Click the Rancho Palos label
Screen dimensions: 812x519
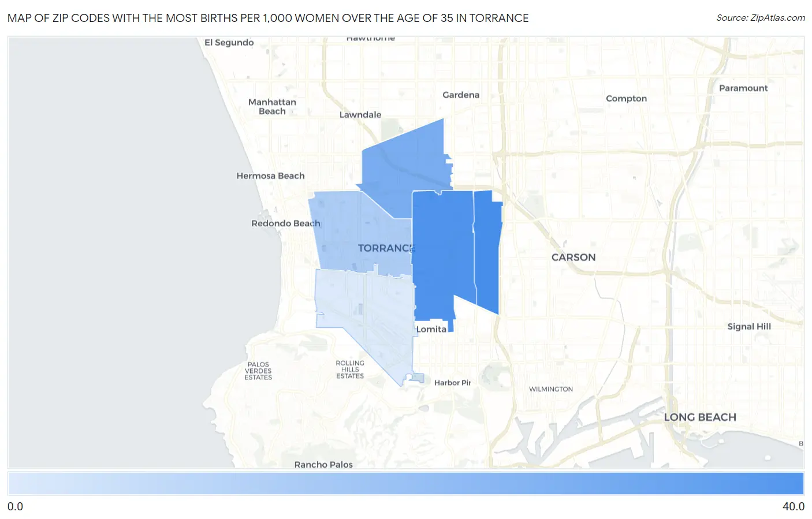point(323,464)
